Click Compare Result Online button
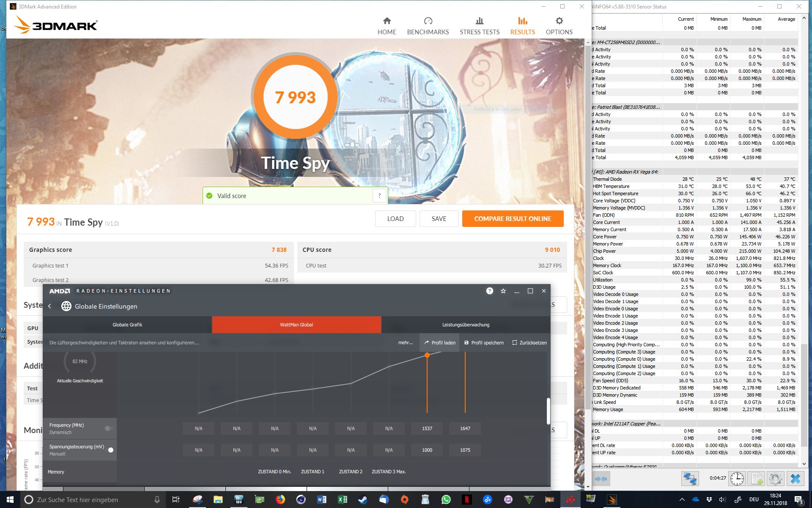This screenshot has height=508, width=812. pos(513,218)
